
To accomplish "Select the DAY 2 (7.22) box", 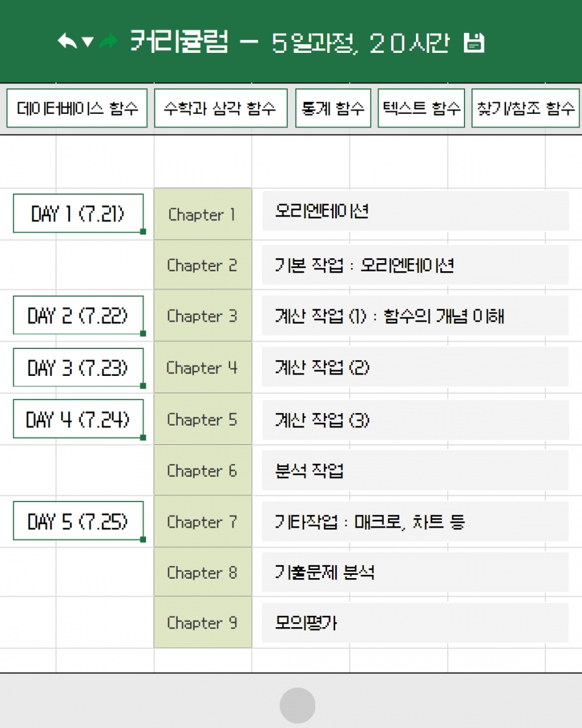I will tap(78, 315).
